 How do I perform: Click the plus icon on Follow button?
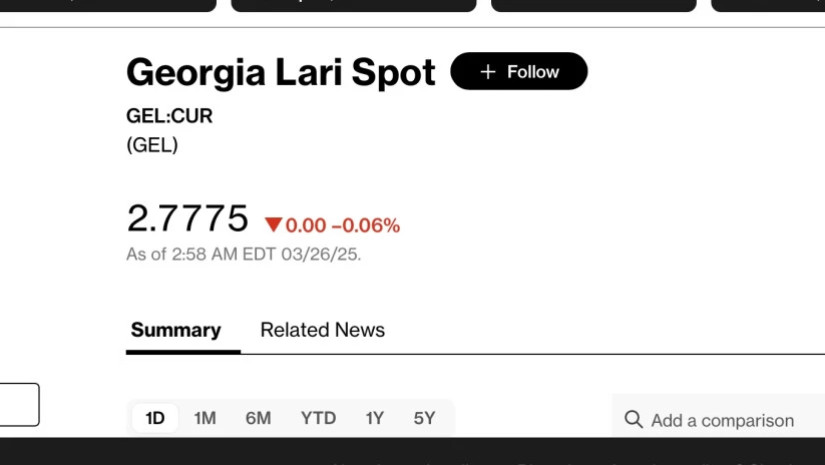point(488,72)
